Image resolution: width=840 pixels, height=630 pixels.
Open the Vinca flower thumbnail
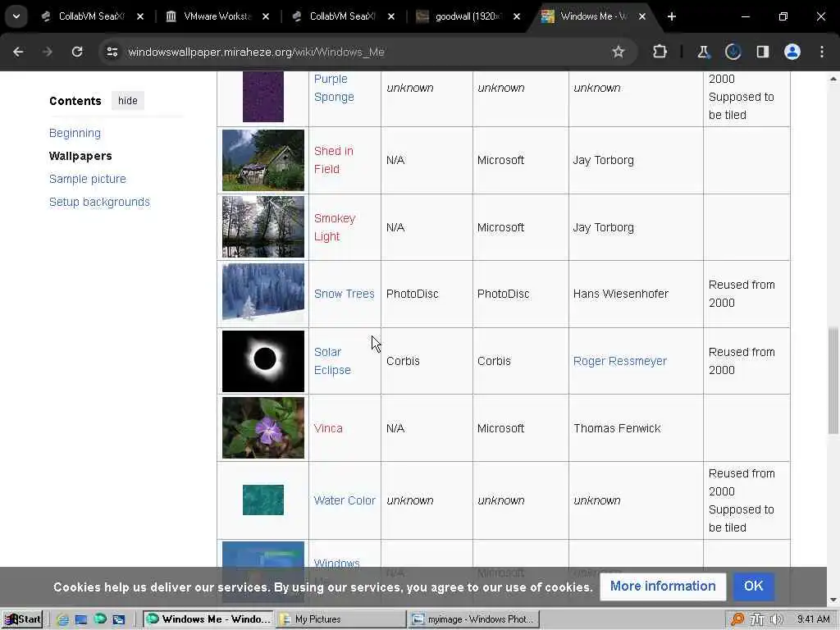click(263, 427)
